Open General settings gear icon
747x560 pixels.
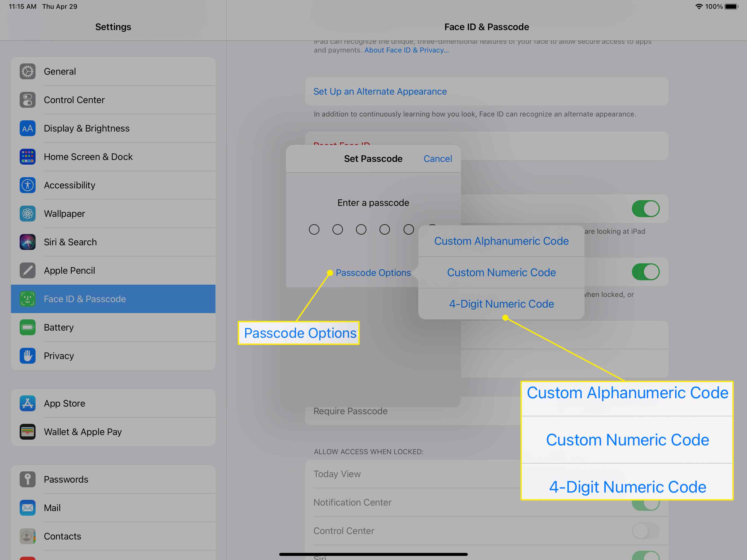27,72
